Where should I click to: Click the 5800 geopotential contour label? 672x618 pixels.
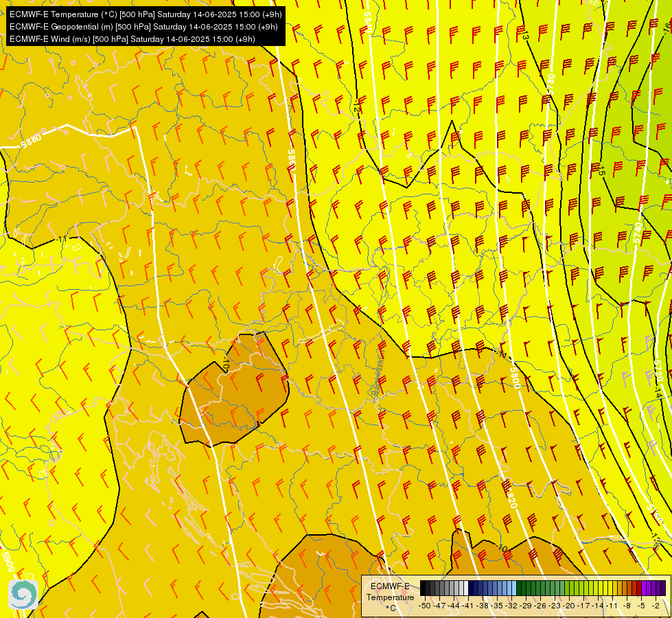515,378
